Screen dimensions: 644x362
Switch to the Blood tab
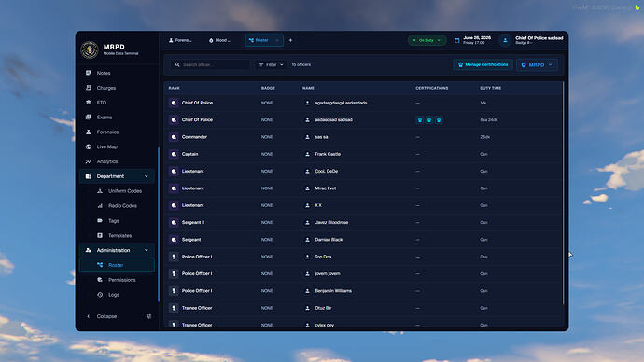[x=219, y=40]
